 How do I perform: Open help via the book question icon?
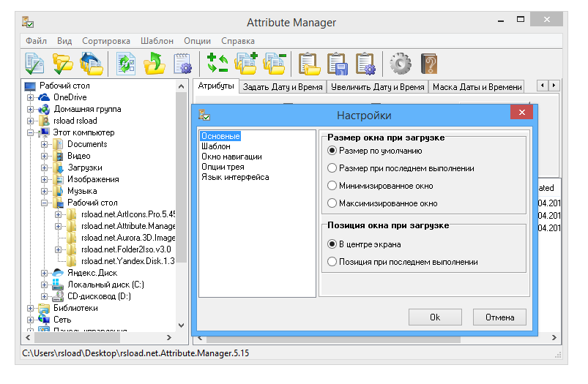click(429, 64)
